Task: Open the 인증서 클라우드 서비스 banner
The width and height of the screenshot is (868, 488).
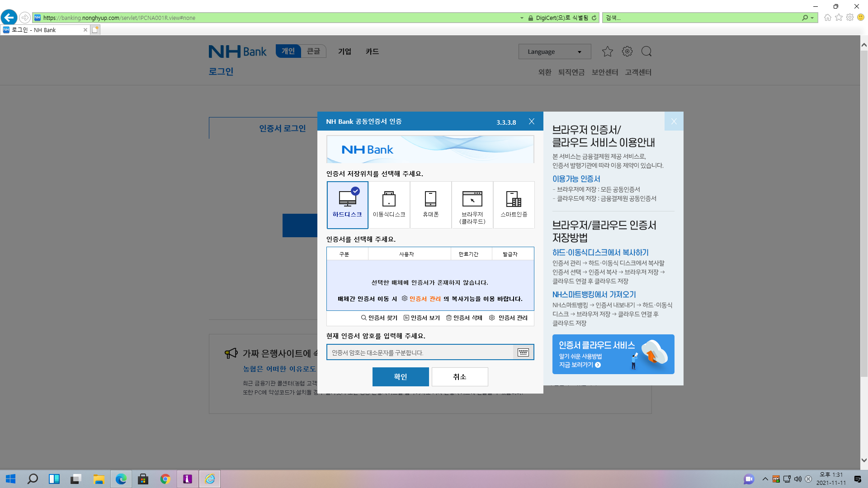Action: coord(613,354)
